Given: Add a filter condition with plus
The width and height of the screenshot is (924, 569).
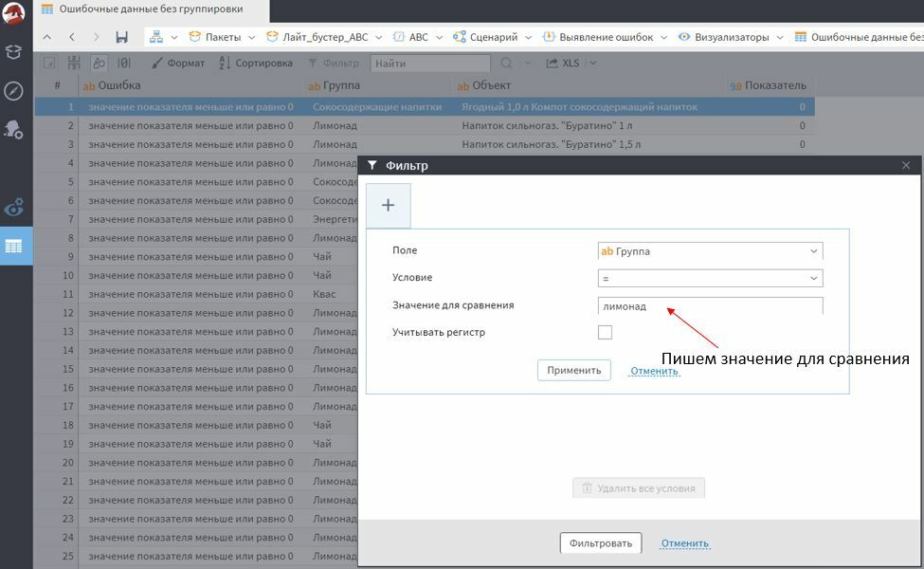Looking at the screenshot, I should click(388, 205).
